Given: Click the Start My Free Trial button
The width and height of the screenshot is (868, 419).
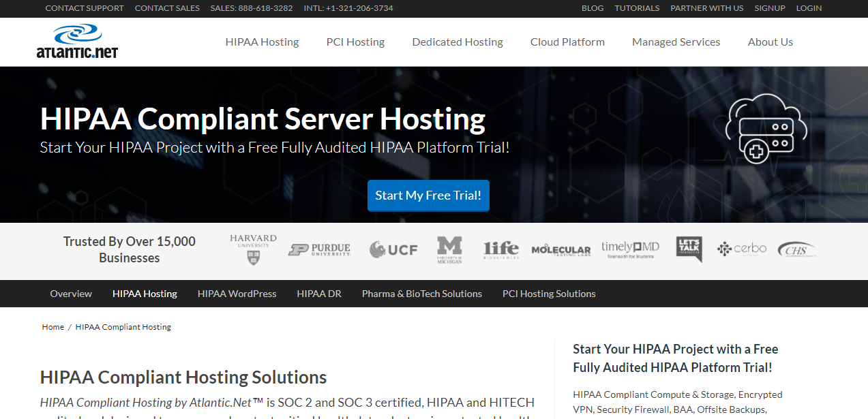Looking at the screenshot, I should [428, 196].
